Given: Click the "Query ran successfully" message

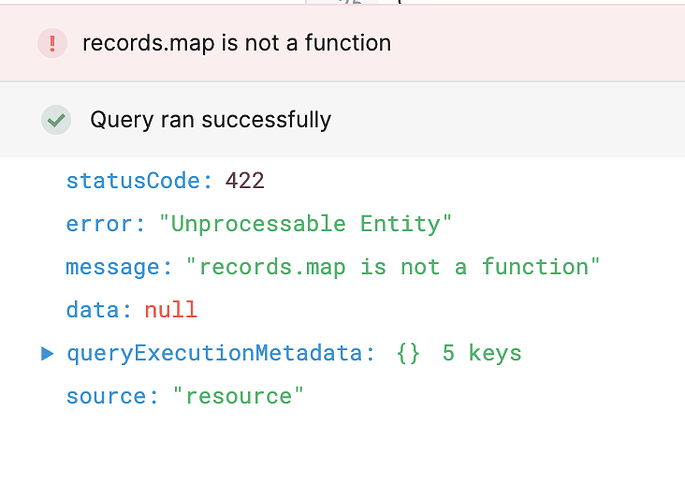Looking at the screenshot, I should tap(211, 120).
